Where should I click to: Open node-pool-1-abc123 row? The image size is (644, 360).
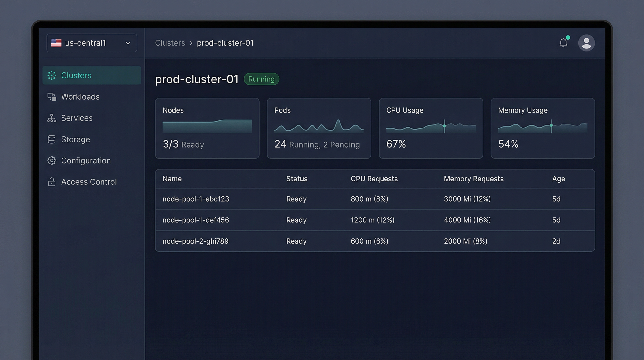(196, 199)
